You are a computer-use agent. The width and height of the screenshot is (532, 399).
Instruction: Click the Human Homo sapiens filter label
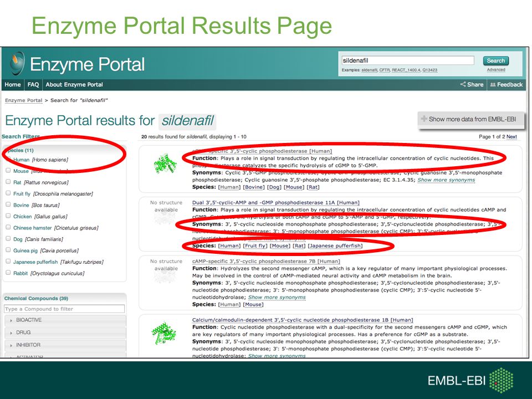point(40,160)
